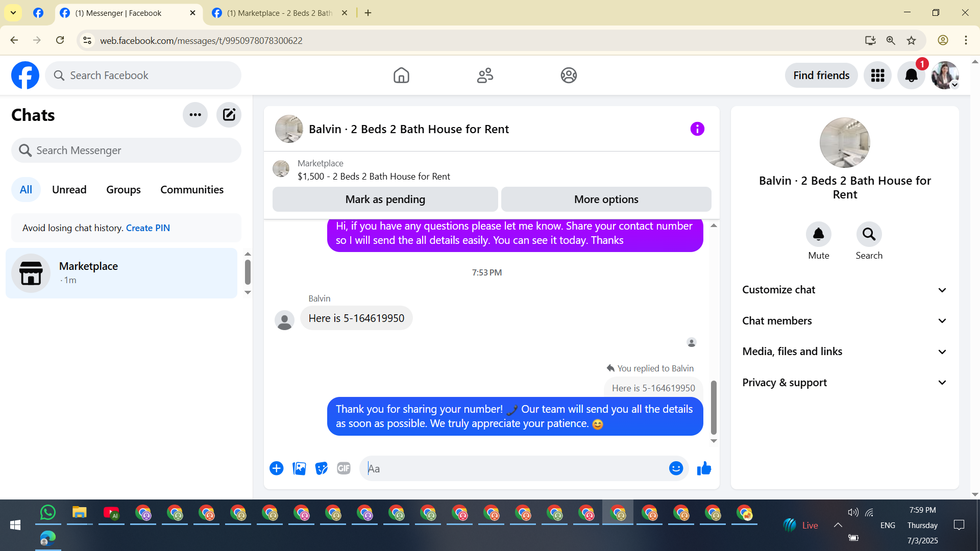The image size is (980, 551).
Task: Open more actions plus icon
Action: coord(276,468)
